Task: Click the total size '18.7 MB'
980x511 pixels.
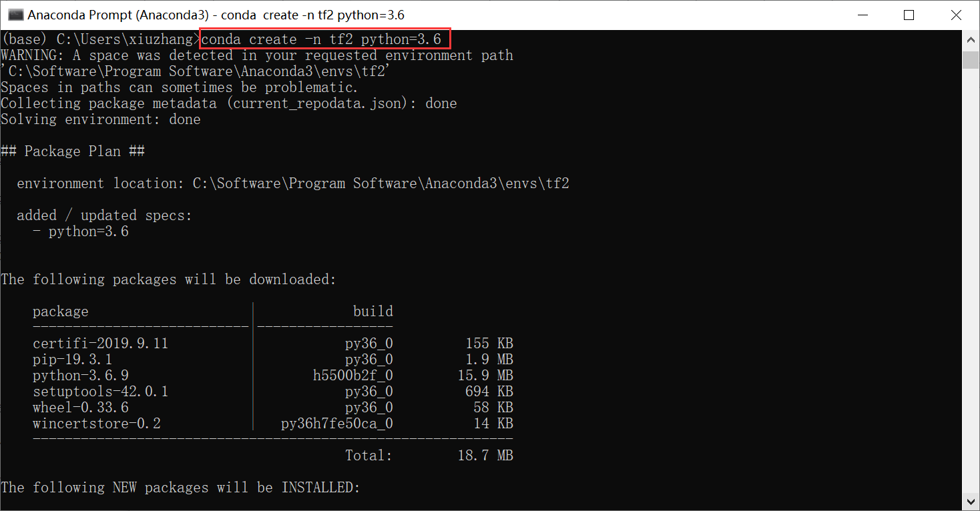Action: [485, 456]
